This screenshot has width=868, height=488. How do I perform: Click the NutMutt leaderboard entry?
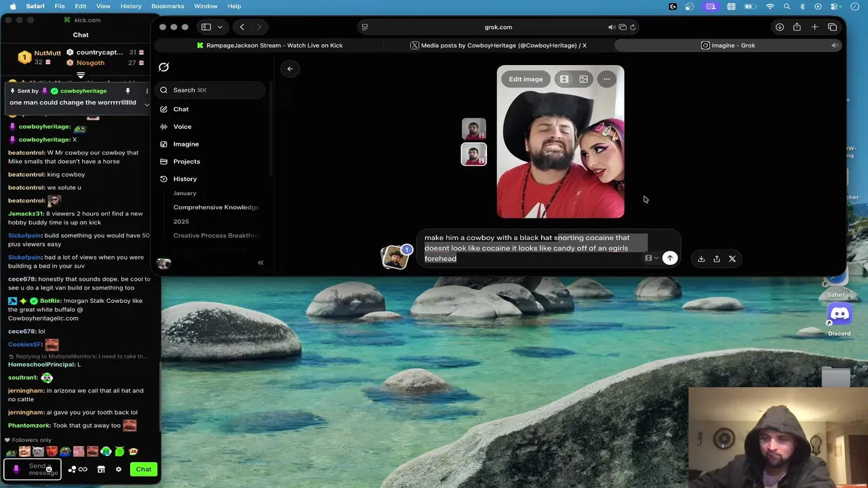point(39,57)
